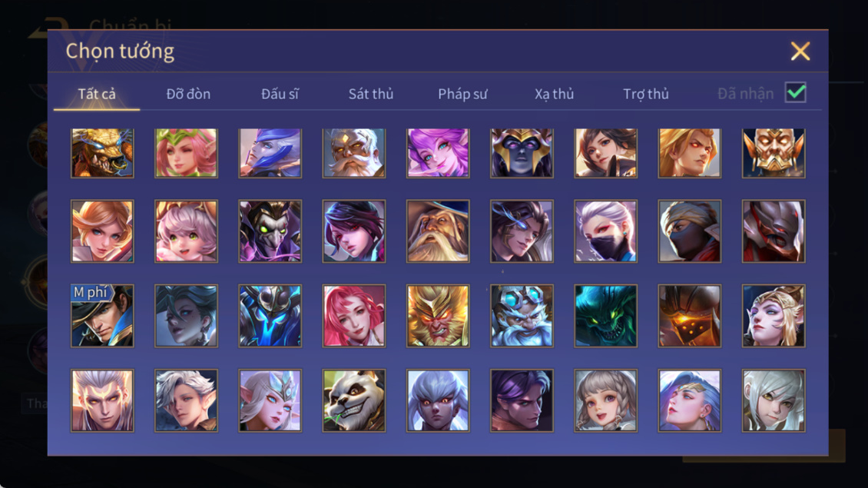868x488 pixels.
Task: Pick the dark green monster hero
Action: click(605, 316)
